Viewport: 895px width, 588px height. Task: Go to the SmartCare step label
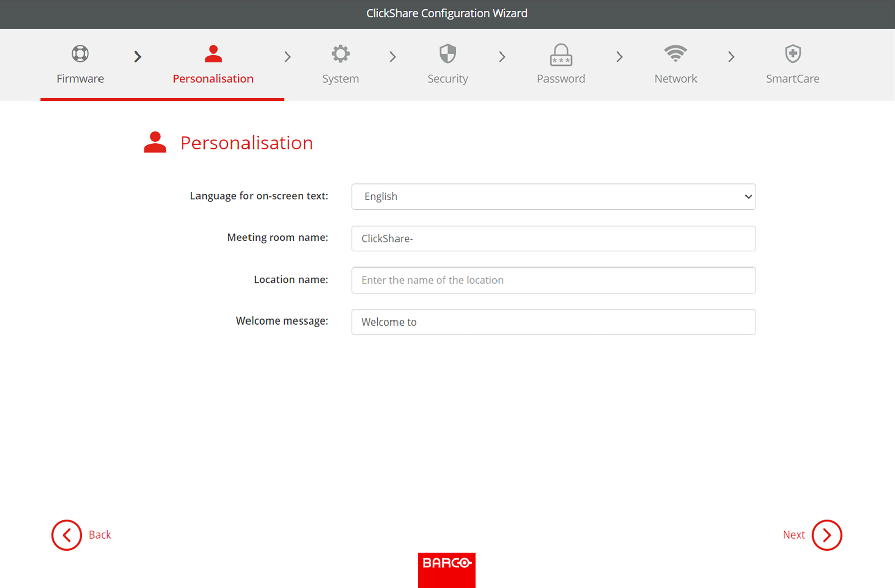pos(792,79)
